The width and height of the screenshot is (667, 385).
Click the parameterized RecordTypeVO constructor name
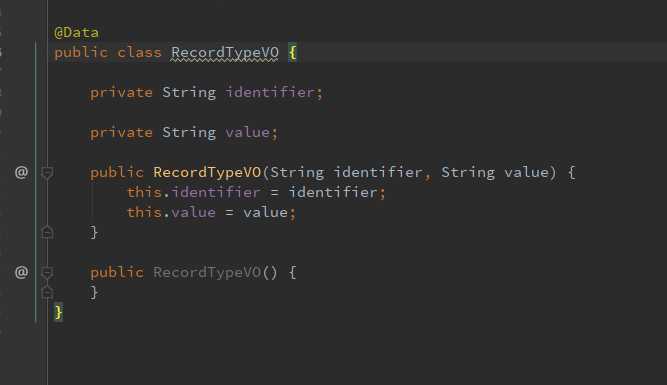[207, 172]
